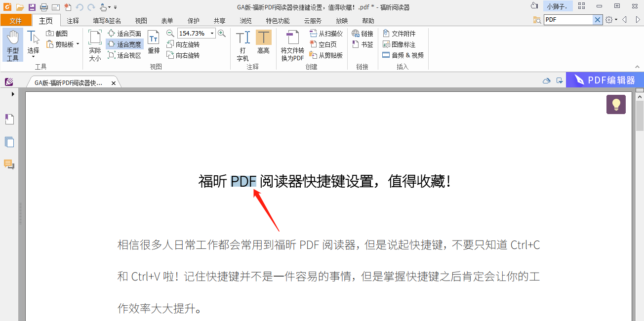The width and height of the screenshot is (644, 321).
Task: Set view to Actual Size (实际大小)
Action: click(x=95, y=45)
